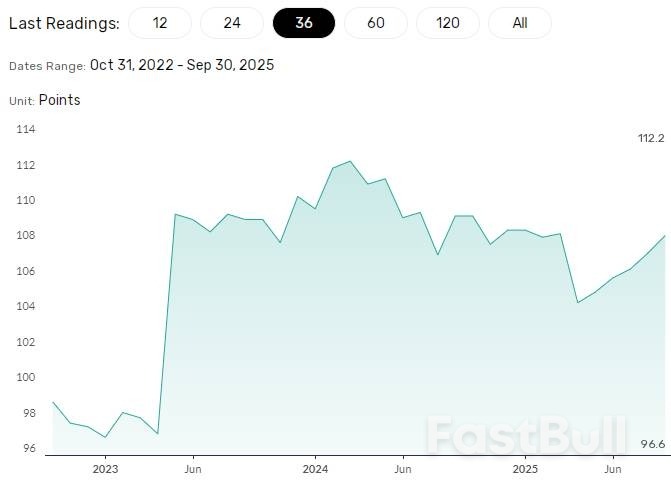Click the Last Readings label
Viewport: 671px width, 496px height.
(x=63, y=23)
